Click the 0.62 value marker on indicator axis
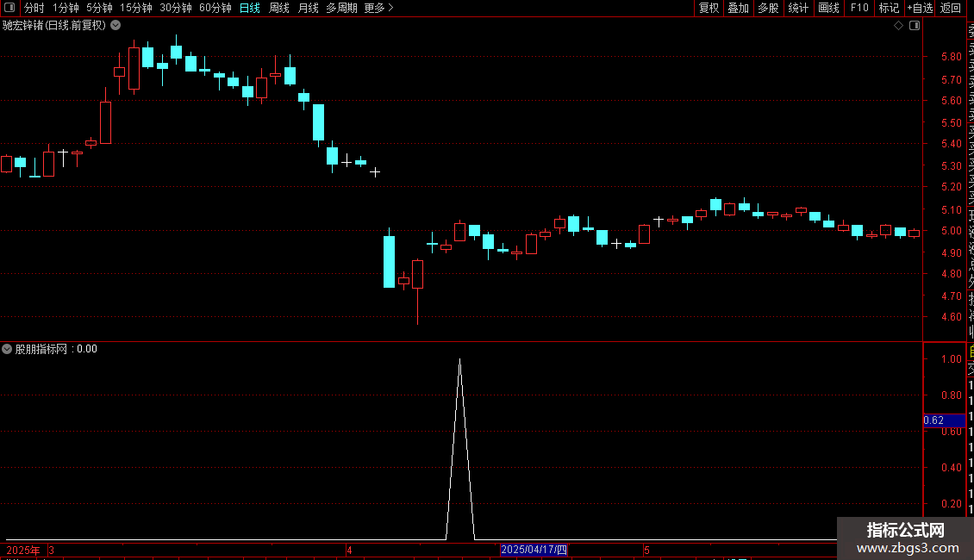The image size is (974, 560). point(944,420)
